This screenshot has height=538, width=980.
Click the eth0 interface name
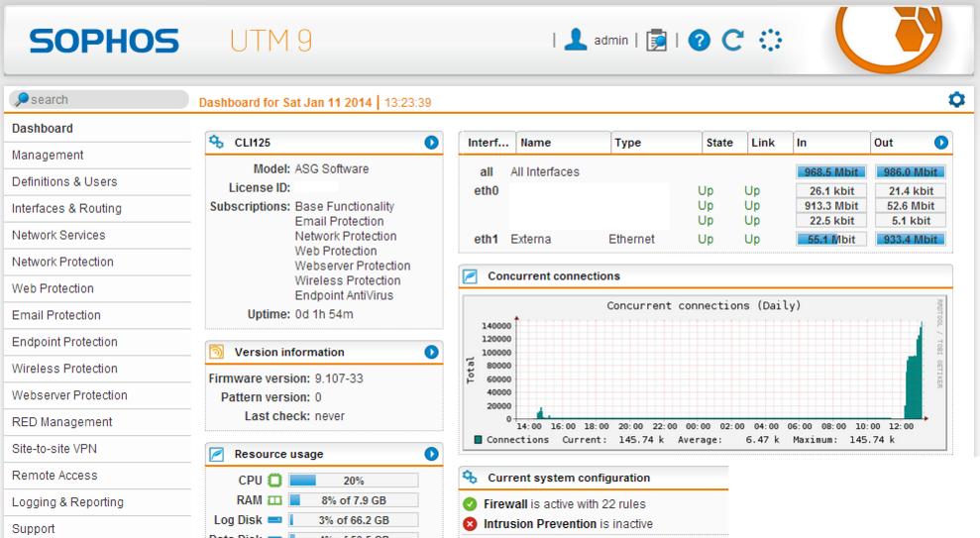(x=486, y=190)
